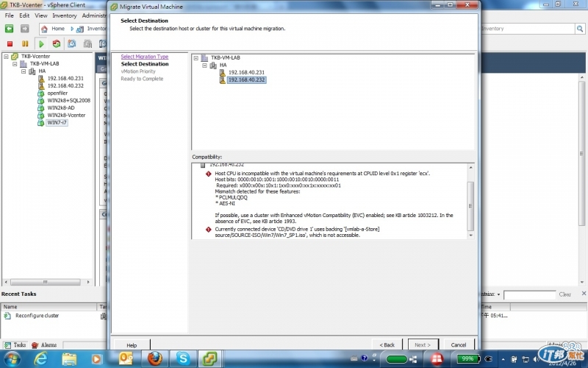This screenshot has height=368, width=588.
Task: Click Home breadcrumb text in navigation bar
Action: [58, 29]
